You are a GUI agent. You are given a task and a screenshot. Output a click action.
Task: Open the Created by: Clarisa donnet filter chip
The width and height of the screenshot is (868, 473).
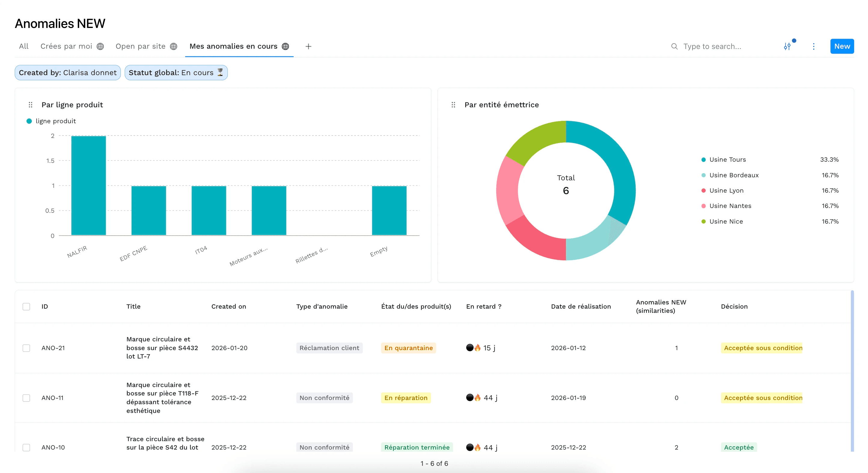67,72
